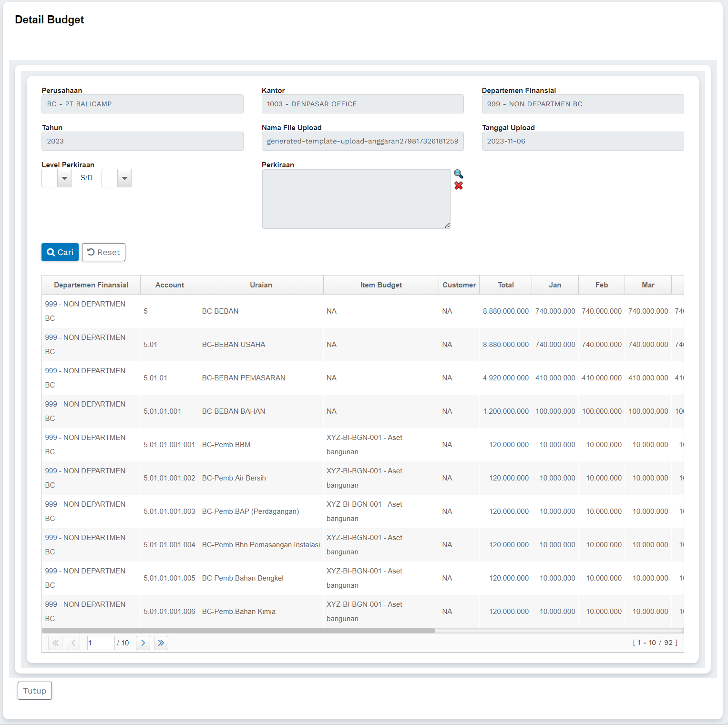
Task: Select the BC-Pemb.BBM table row
Action: coord(226,445)
